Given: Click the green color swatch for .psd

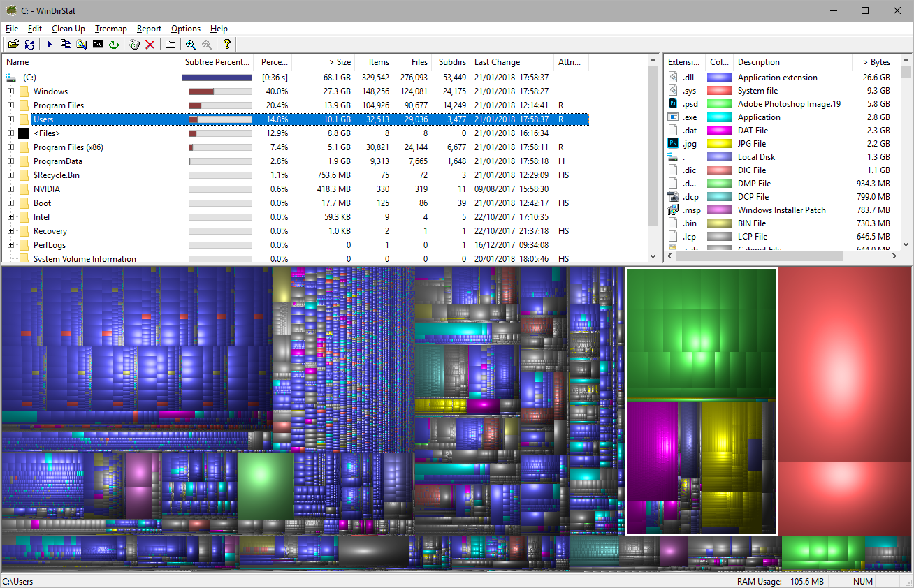Looking at the screenshot, I should [720, 104].
